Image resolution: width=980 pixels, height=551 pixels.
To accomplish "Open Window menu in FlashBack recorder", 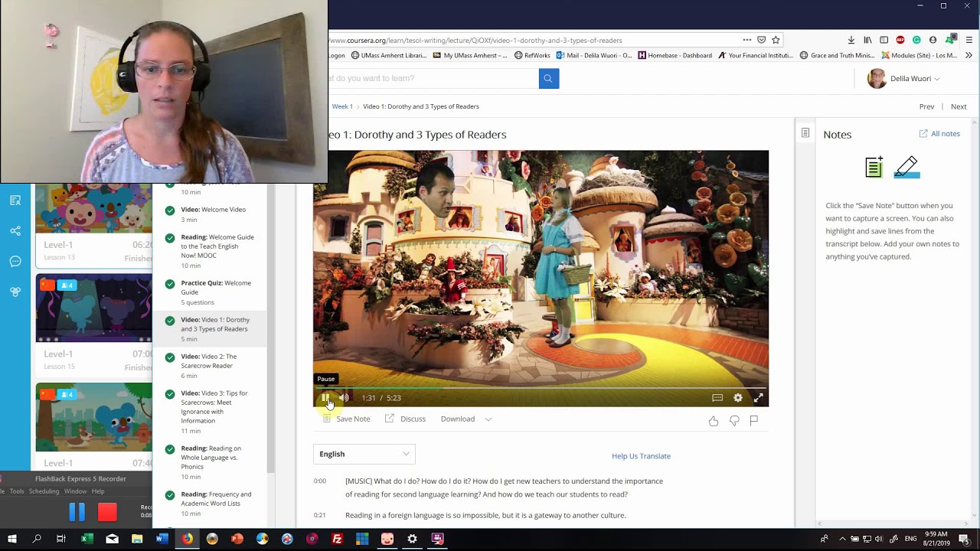I will click(75, 491).
